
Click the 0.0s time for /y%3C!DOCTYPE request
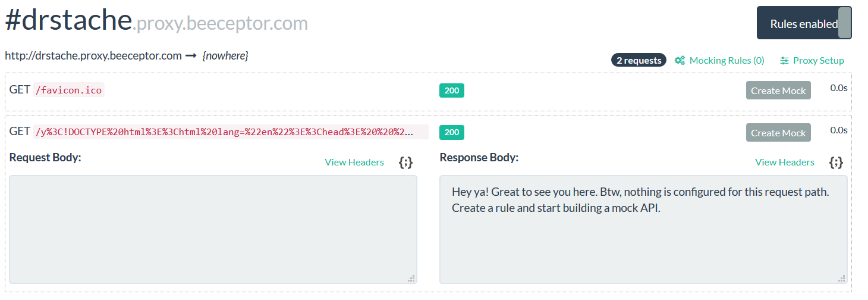839,130
